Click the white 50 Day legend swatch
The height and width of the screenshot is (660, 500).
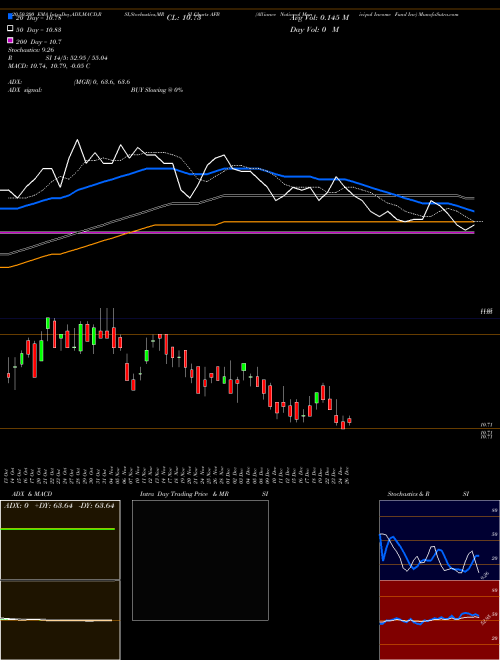coord(10,29)
